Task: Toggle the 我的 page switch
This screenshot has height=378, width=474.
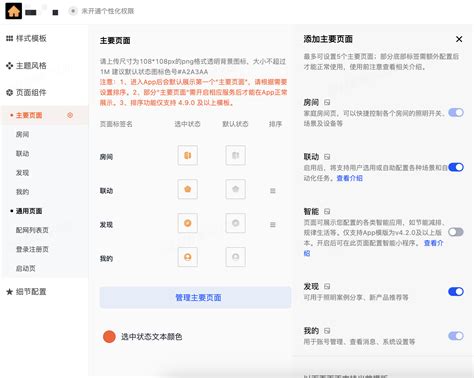Action: pyautogui.click(x=456, y=336)
